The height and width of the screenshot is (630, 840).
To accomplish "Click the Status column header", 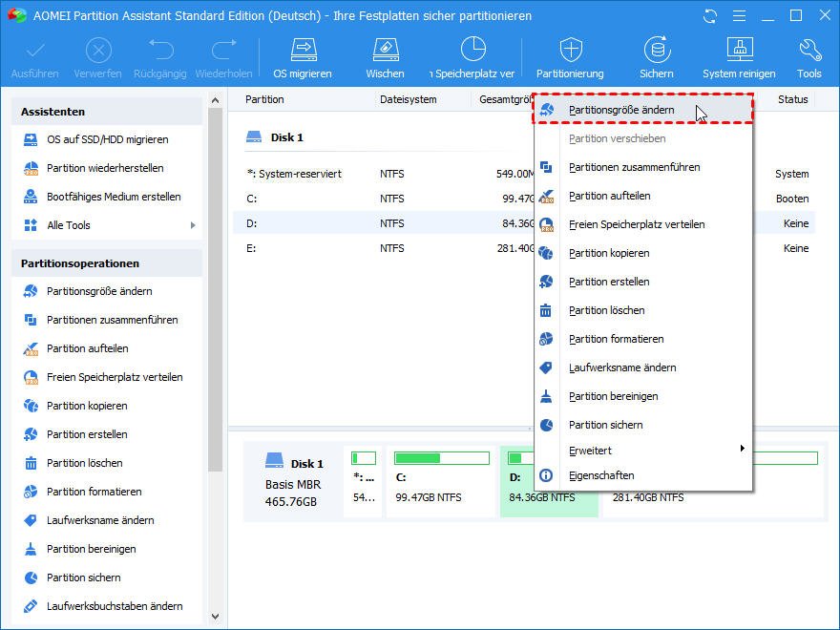I will 793,99.
